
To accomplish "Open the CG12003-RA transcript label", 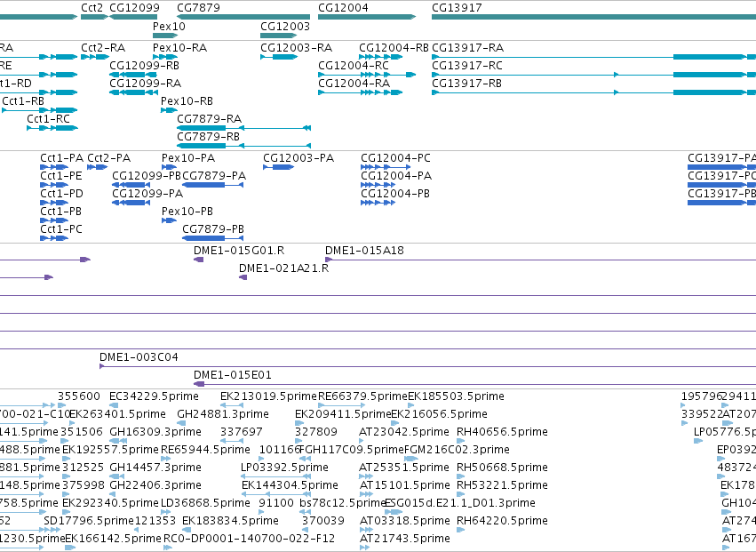I will tap(296, 48).
